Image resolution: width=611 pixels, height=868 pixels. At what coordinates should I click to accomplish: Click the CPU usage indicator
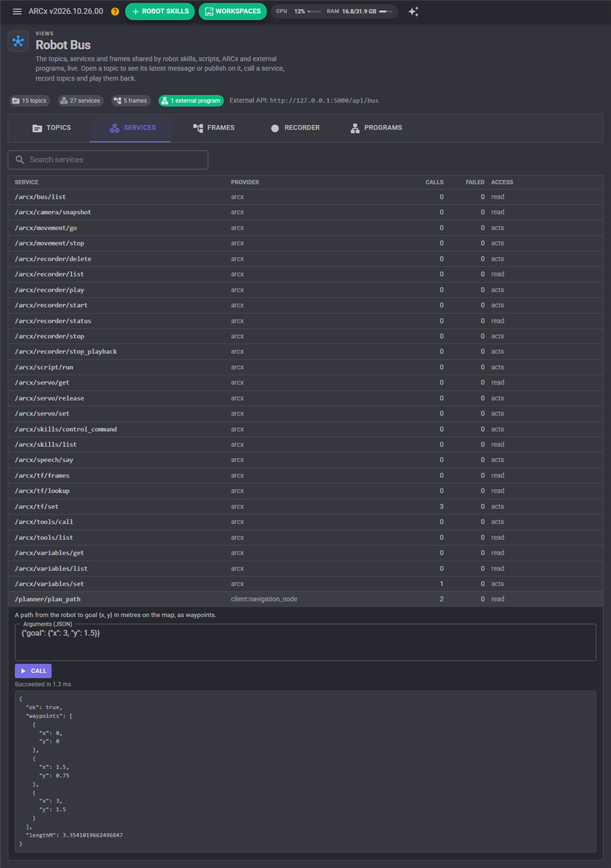pyautogui.click(x=298, y=11)
